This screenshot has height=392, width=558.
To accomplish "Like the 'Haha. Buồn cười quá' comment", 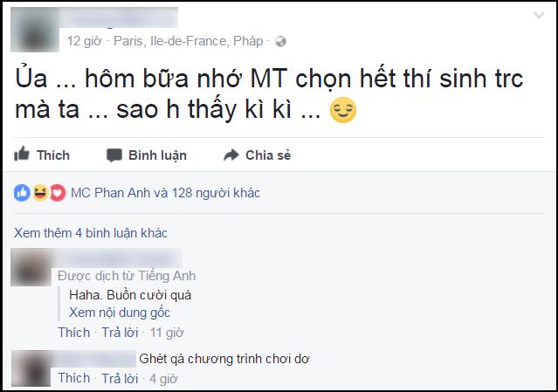I will click(x=74, y=333).
